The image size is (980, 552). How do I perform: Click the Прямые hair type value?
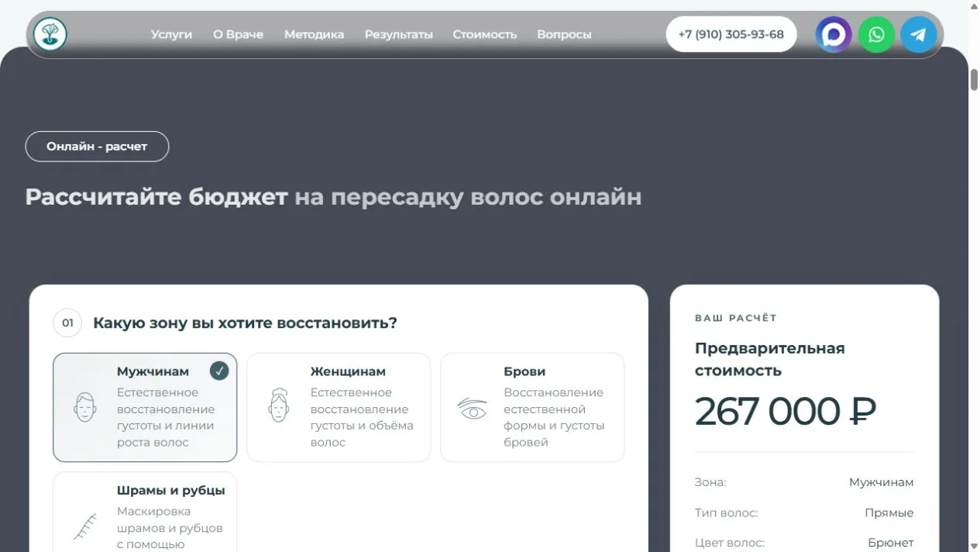pyautogui.click(x=889, y=512)
